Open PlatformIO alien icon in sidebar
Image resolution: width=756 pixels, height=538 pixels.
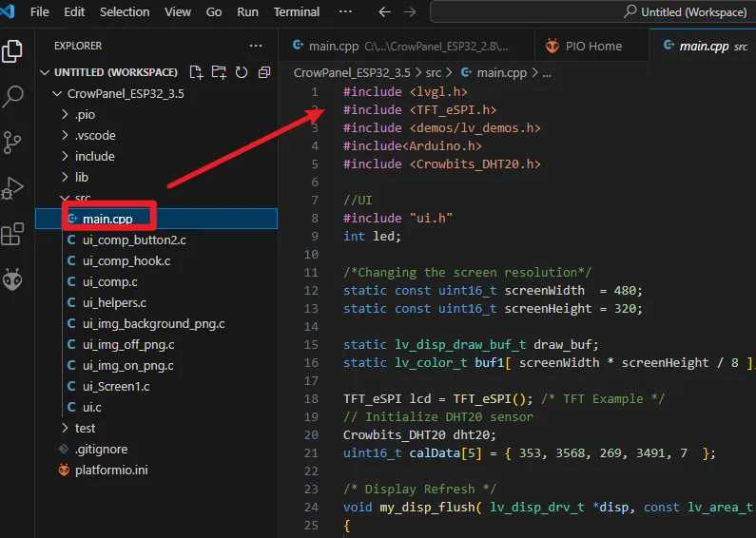[13, 279]
